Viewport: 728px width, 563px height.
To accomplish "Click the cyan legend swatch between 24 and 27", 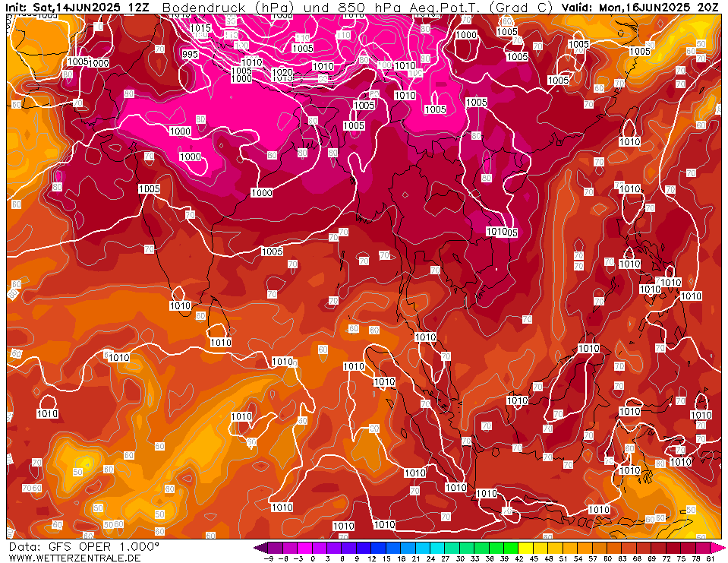I will point(438,548).
